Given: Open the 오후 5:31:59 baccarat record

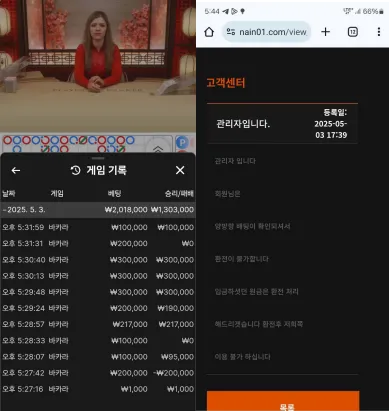Looking at the screenshot, I should [98, 227].
